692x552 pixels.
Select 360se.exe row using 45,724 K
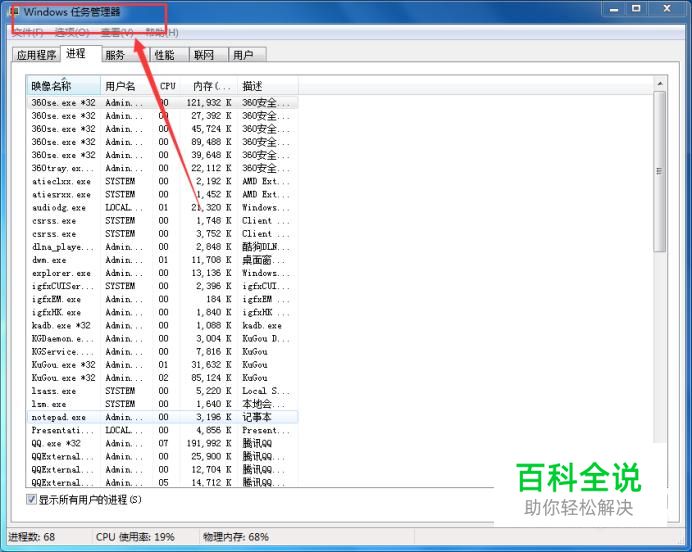(162, 129)
